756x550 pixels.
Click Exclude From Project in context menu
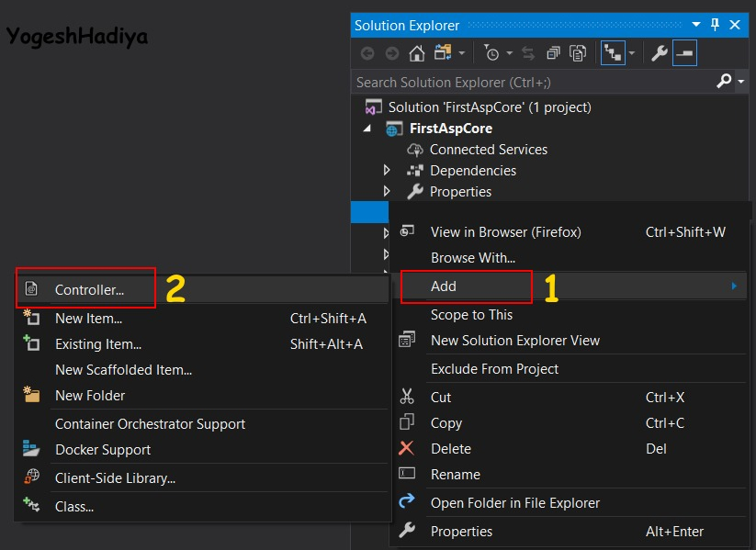494,368
